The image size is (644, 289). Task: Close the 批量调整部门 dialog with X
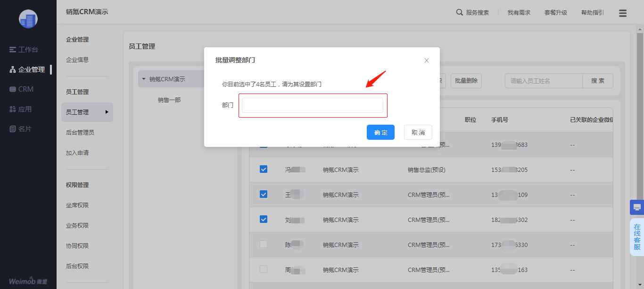pyautogui.click(x=427, y=60)
